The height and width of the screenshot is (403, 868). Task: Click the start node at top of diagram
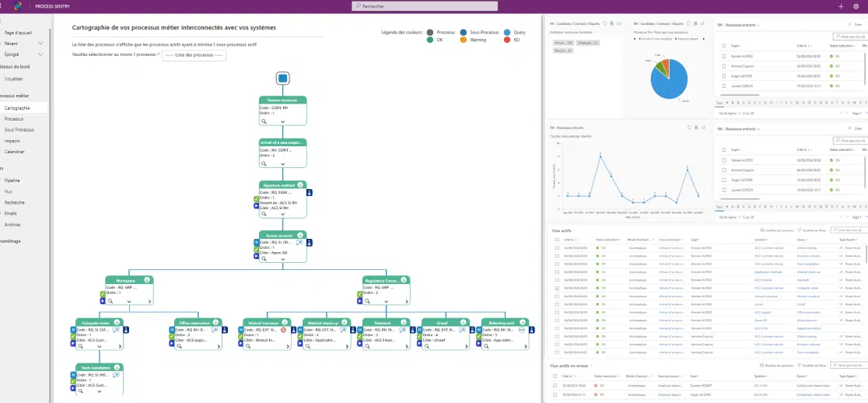coord(282,78)
